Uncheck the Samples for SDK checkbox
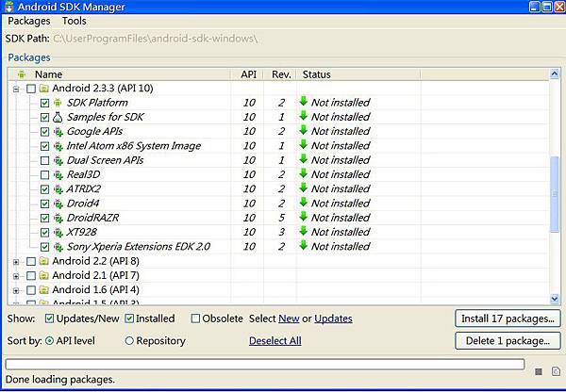The height and width of the screenshot is (392, 566). pos(44,118)
